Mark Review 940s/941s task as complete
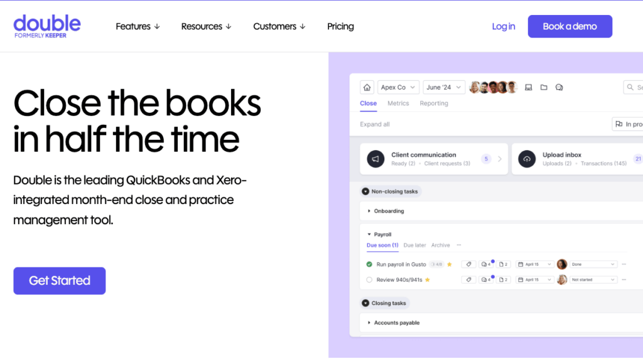The height and width of the screenshot is (364, 643). pyautogui.click(x=369, y=280)
